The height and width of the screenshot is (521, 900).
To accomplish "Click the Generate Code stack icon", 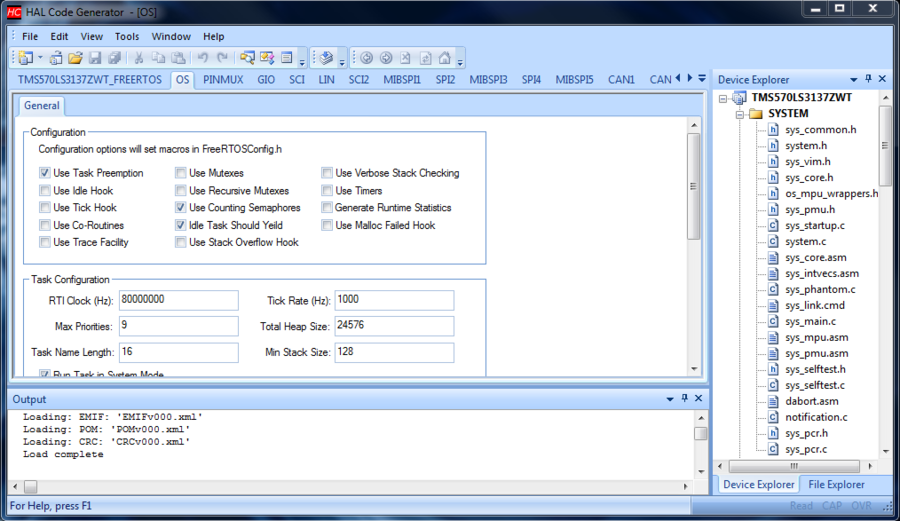I will click(x=325, y=58).
